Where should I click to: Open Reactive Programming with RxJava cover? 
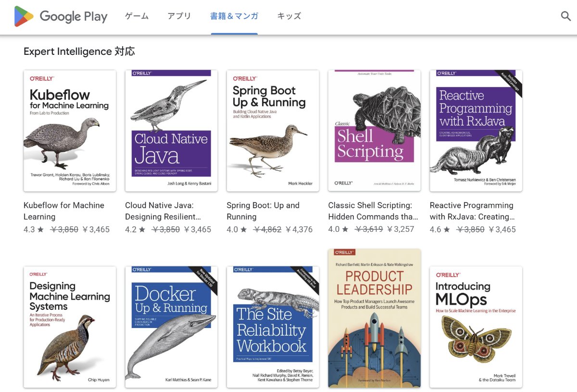[x=476, y=131]
